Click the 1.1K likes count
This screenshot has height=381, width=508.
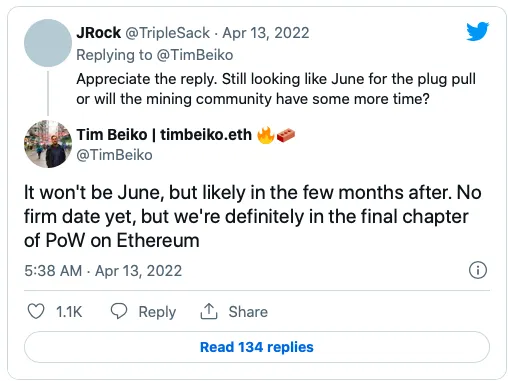(x=69, y=312)
